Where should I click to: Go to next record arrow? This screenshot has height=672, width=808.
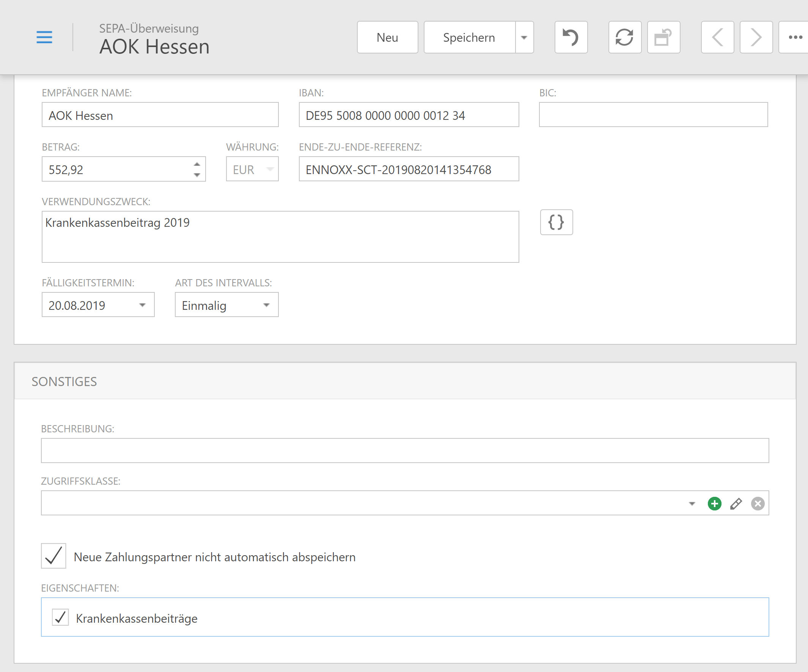click(756, 37)
